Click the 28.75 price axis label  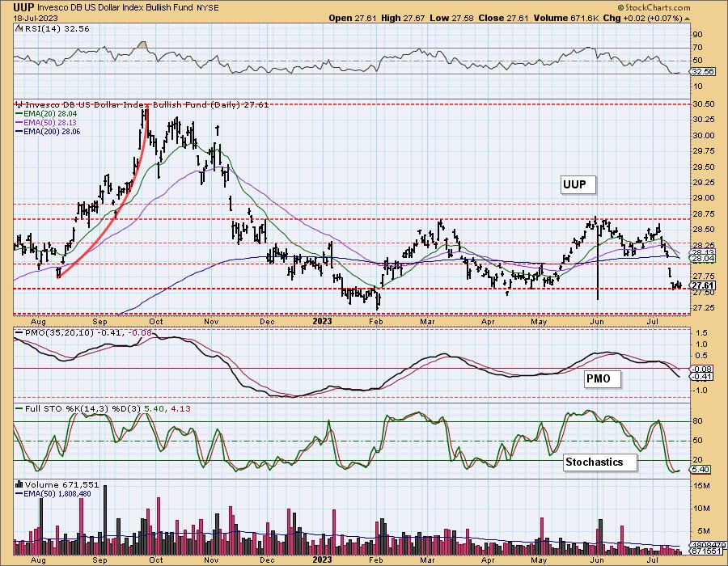(x=704, y=214)
